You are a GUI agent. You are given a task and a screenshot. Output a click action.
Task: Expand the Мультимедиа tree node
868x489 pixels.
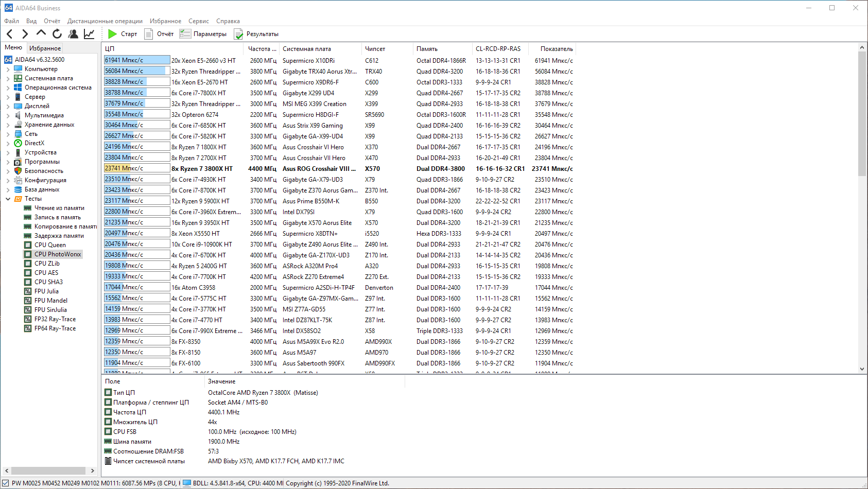[x=8, y=115]
